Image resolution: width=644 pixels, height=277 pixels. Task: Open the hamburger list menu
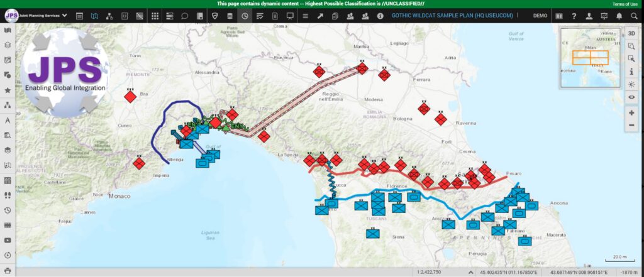coord(305,15)
